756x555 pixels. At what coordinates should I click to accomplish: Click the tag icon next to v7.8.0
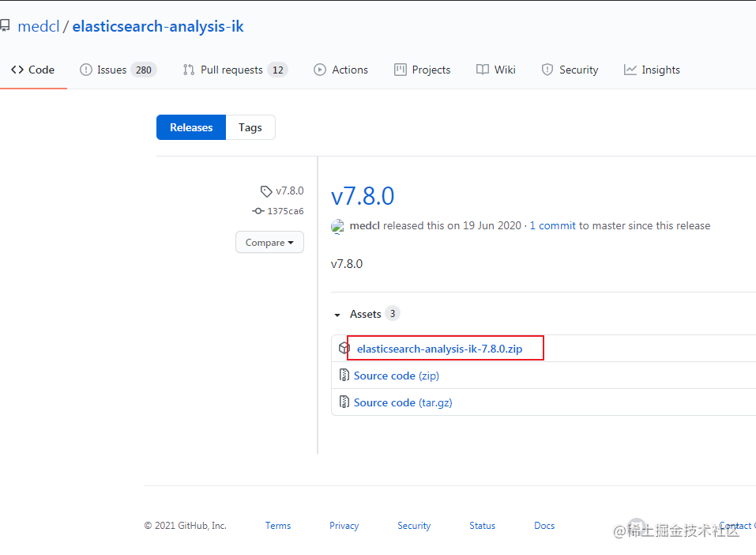point(266,191)
